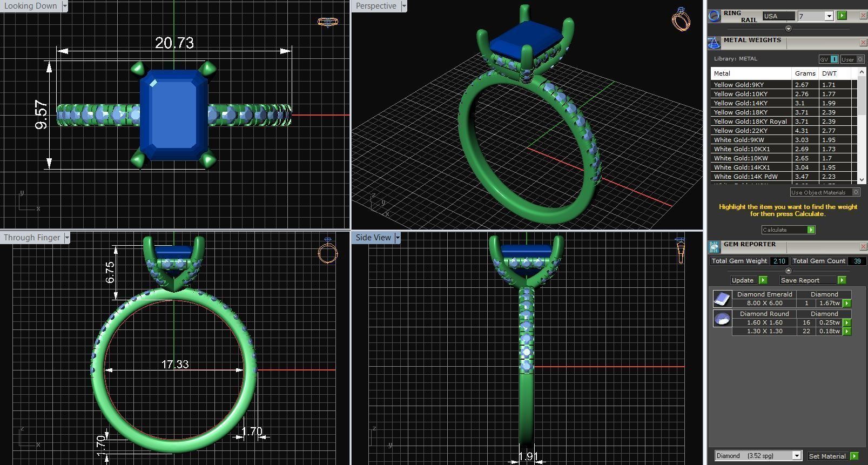This screenshot has height=465, width=868.
Task: Click the Total Gem Weight value 2.10
Action: [x=779, y=261]
